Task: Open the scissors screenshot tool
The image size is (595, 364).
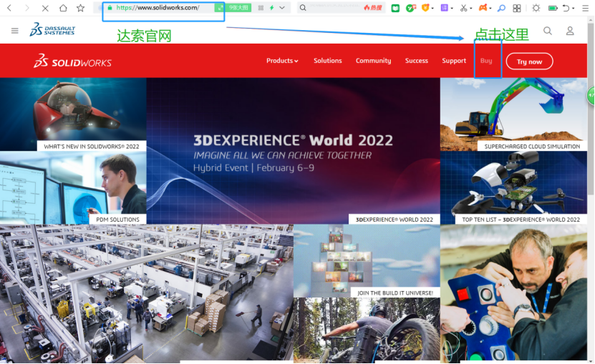Action: point(464,8)
